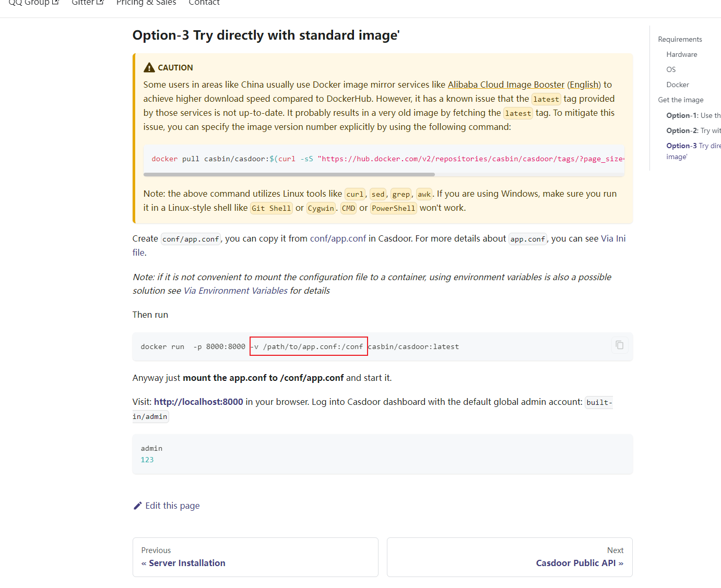The width and height of the screenshot is (721, 588).
Task: Copy the docker run command using copy icon
Action: coord(619,345)
